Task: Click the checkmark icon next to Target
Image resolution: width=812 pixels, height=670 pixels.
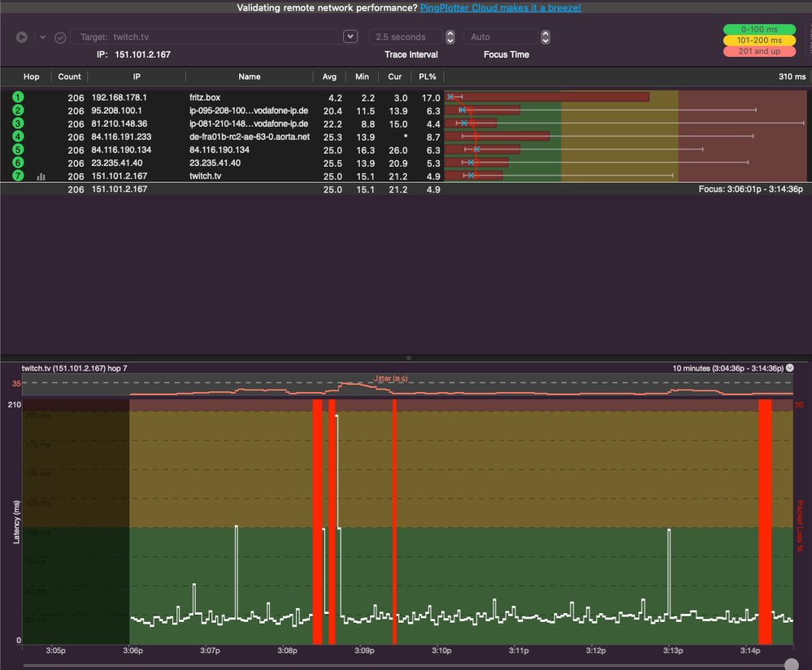Action: click(60, 37)
